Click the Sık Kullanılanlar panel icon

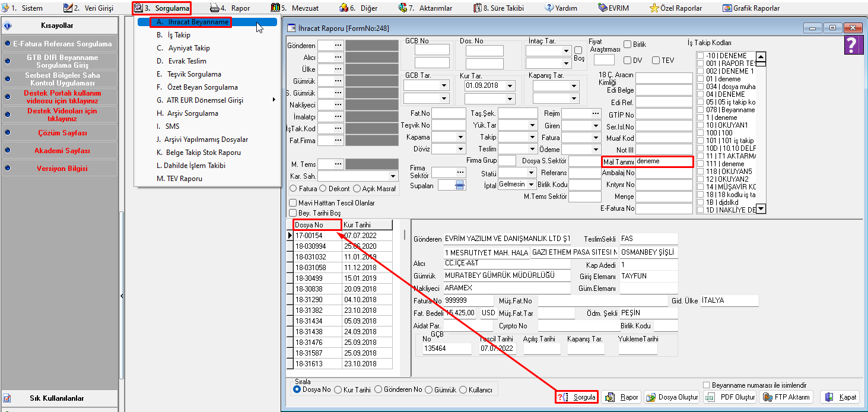tap(7, 398)
